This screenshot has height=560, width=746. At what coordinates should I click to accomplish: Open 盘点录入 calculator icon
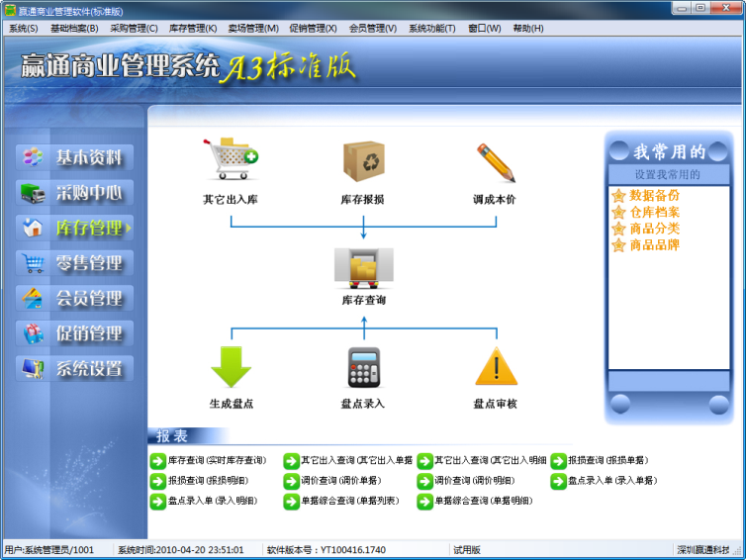363,366
